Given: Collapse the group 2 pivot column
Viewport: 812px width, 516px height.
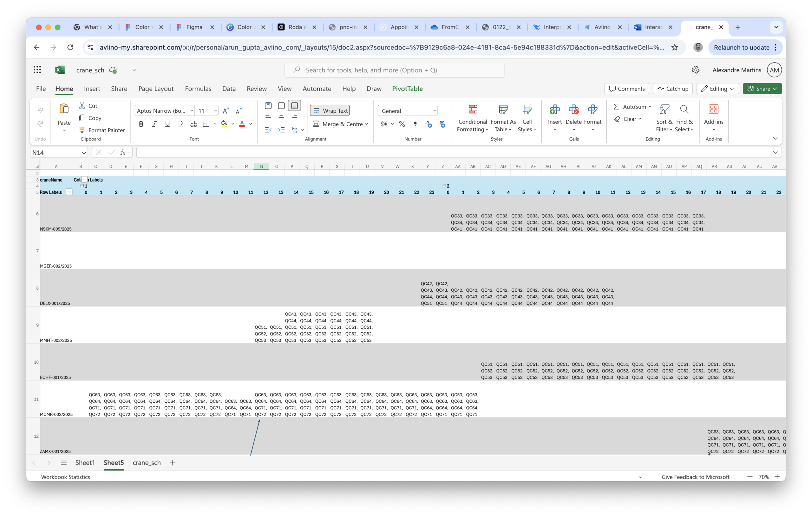Looking at the screenshot, I should (x=444, y=186).
